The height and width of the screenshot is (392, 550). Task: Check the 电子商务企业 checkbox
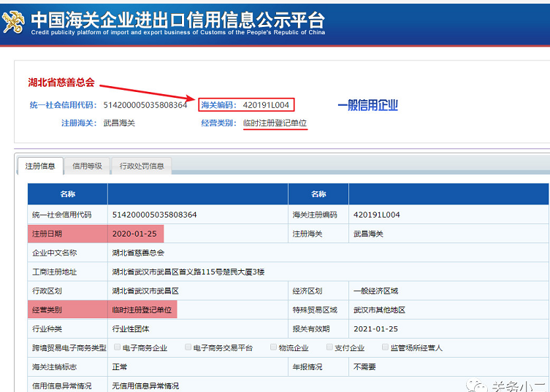point(118,347)
